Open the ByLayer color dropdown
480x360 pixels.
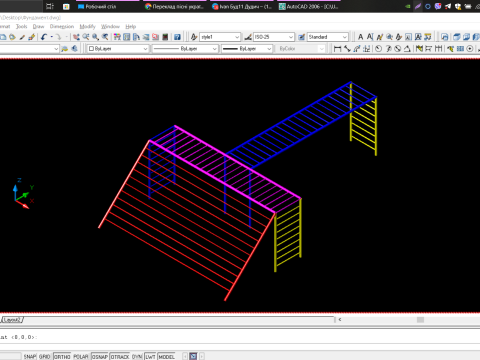145,49
